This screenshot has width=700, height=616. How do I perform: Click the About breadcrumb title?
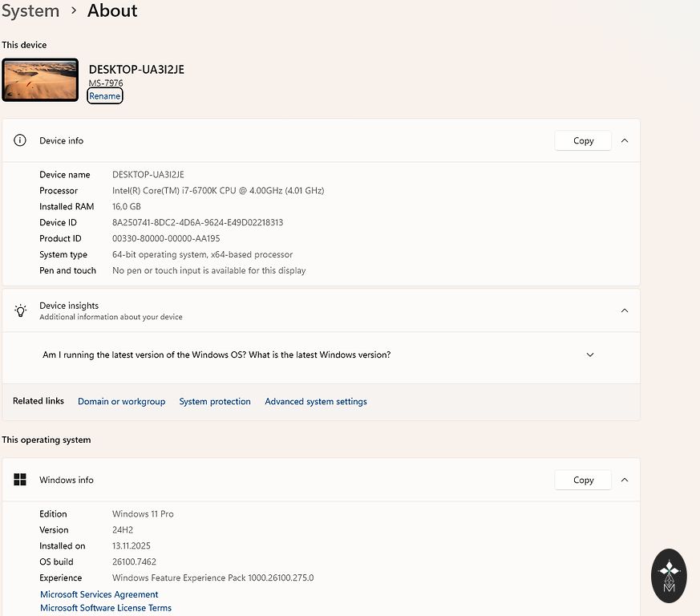tap(112, 11)
